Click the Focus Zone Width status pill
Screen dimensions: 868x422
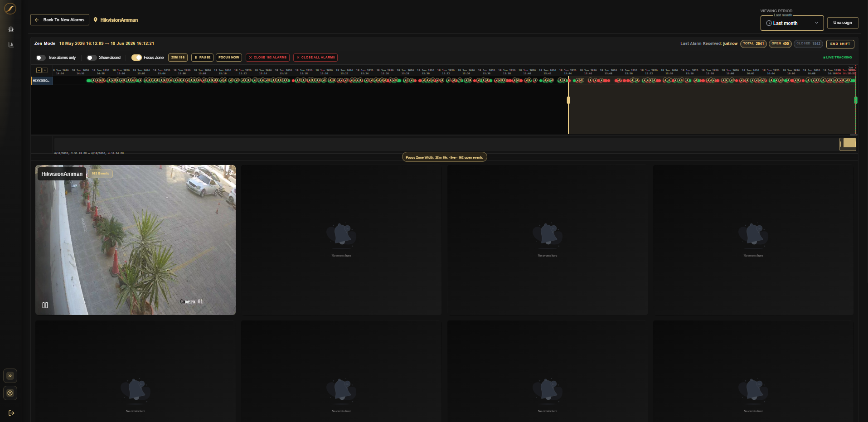(444, 157)
